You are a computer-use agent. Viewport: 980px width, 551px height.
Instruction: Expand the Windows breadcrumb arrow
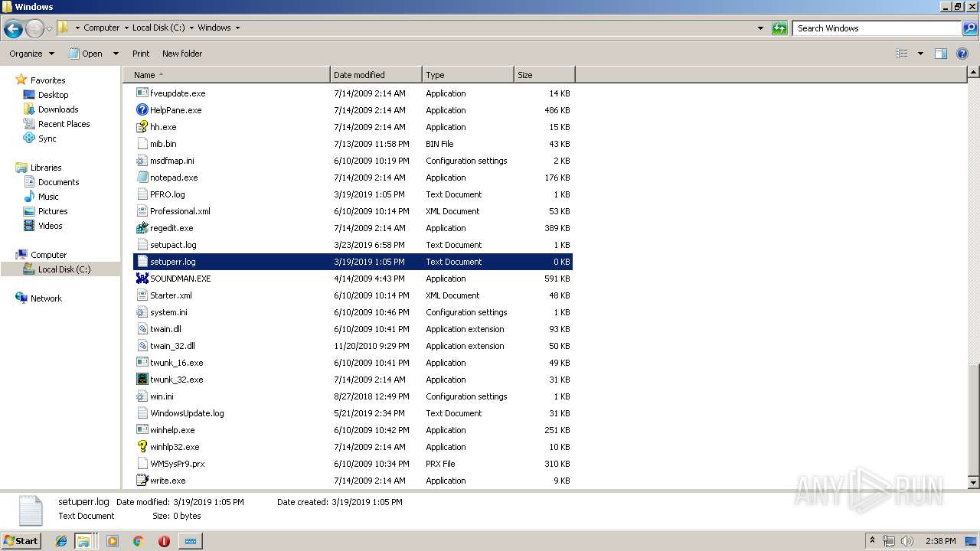[x=237, y=28]
